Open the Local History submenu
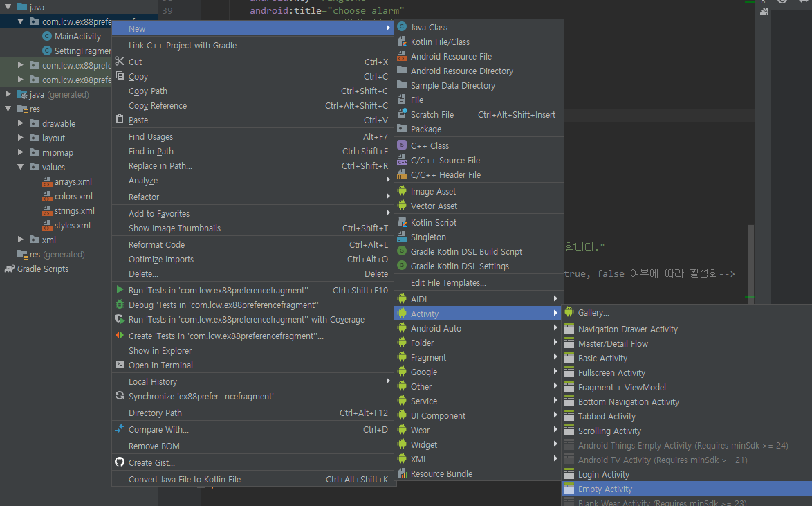812x506 pixels. point(252,381)
